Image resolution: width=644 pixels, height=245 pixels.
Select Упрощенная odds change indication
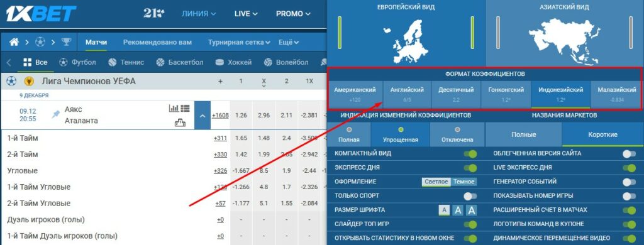(401, 134)
